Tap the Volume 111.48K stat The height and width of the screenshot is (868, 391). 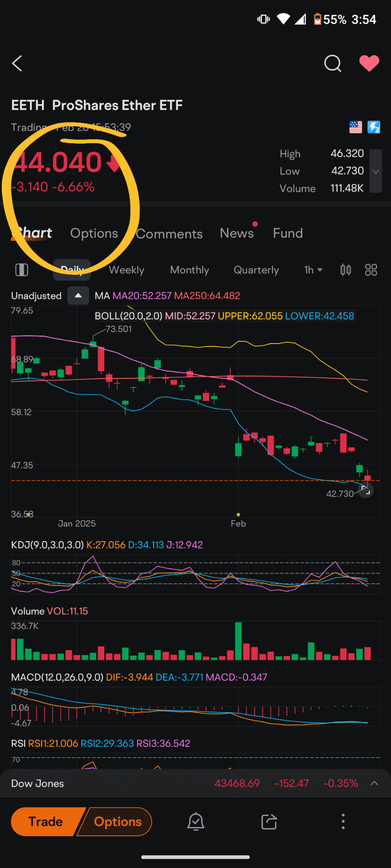click(321, 188)
